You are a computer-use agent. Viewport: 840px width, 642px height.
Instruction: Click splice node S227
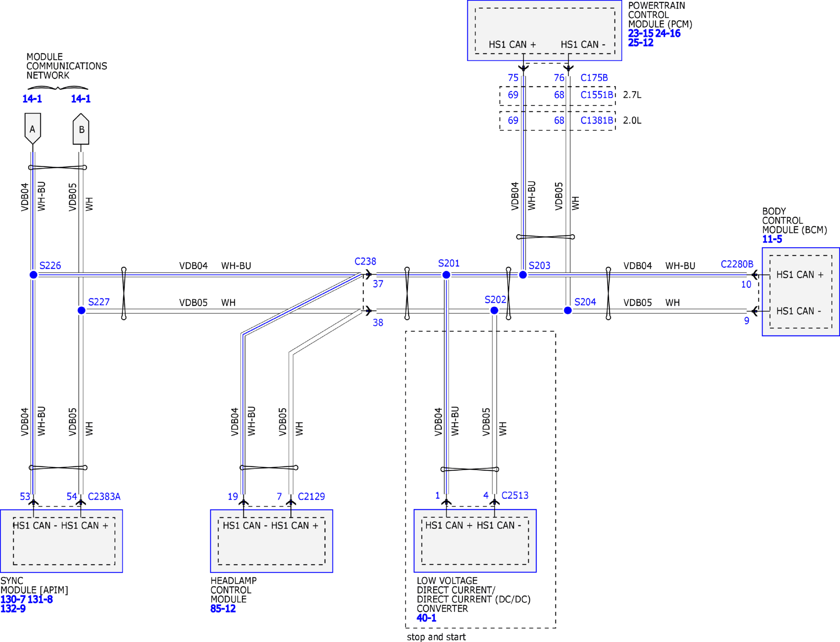(81, 311)
